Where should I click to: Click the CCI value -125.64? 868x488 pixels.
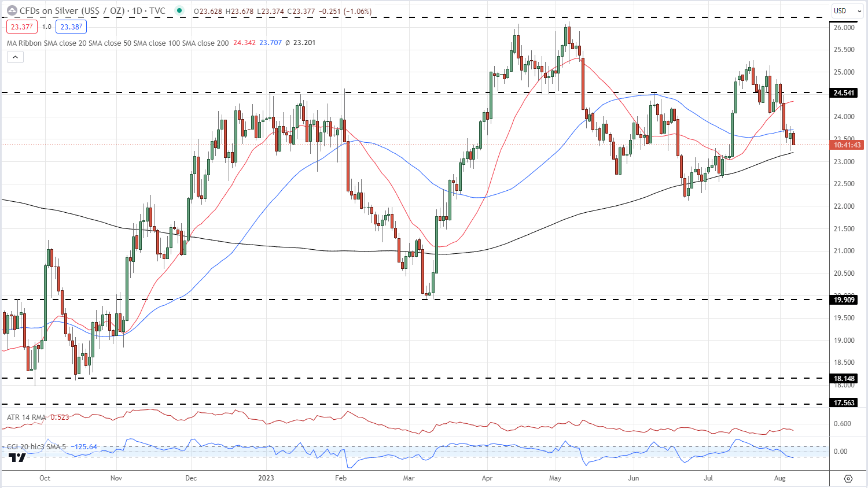[x=83, y=447]
